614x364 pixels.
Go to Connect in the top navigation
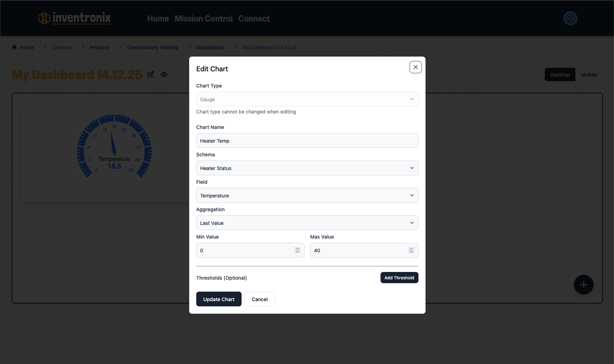254,19
